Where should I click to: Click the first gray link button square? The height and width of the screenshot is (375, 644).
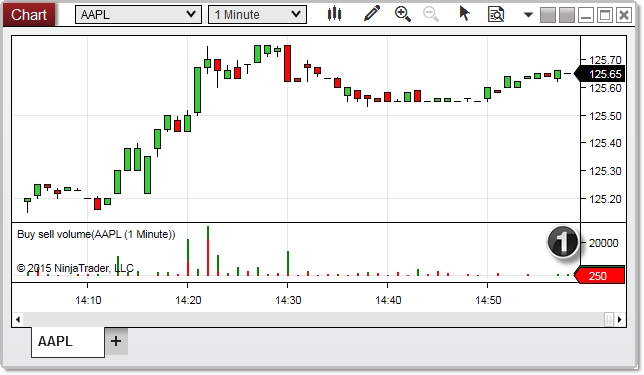547,15
